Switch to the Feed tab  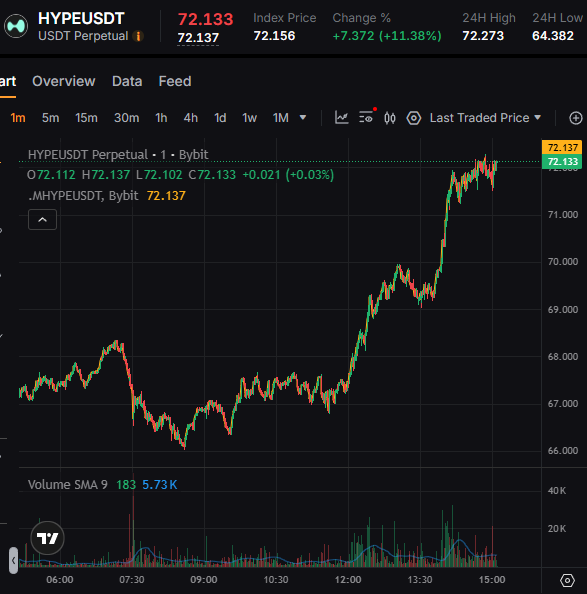tap(175, 81)
